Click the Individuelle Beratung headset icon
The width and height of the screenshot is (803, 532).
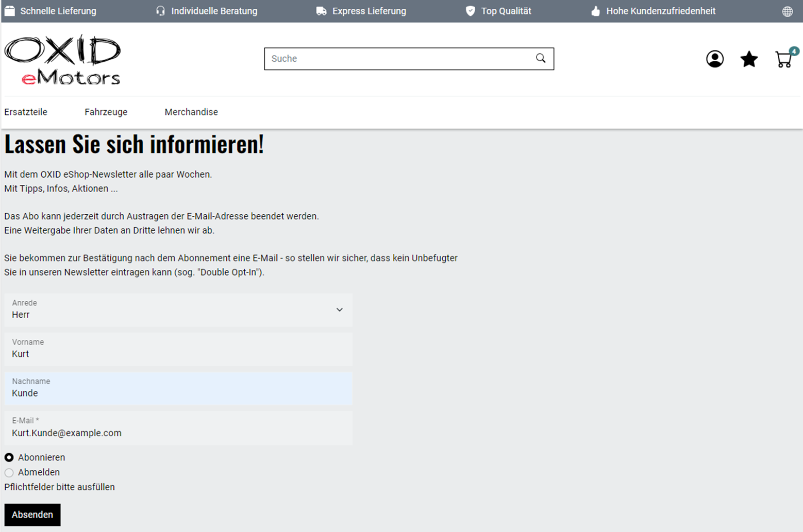pyautogui.click(x=160, y=11)
